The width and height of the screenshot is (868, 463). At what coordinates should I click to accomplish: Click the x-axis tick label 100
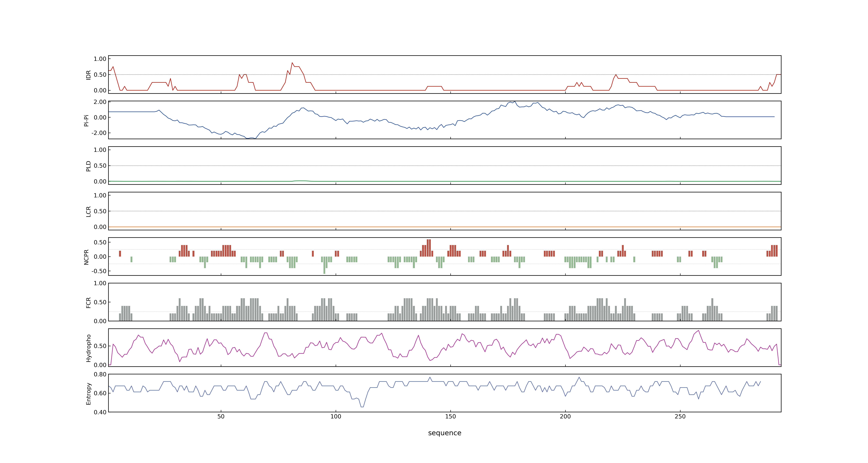tap(336, 416)
